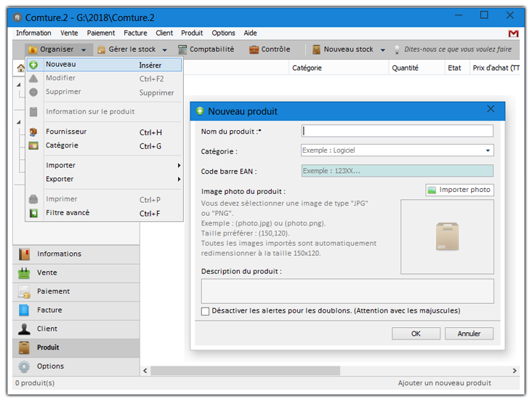Click the Nom du produit text field
The height and width of the screenshot is (402, 532).
pyautogui.click(x=397, y=131)
